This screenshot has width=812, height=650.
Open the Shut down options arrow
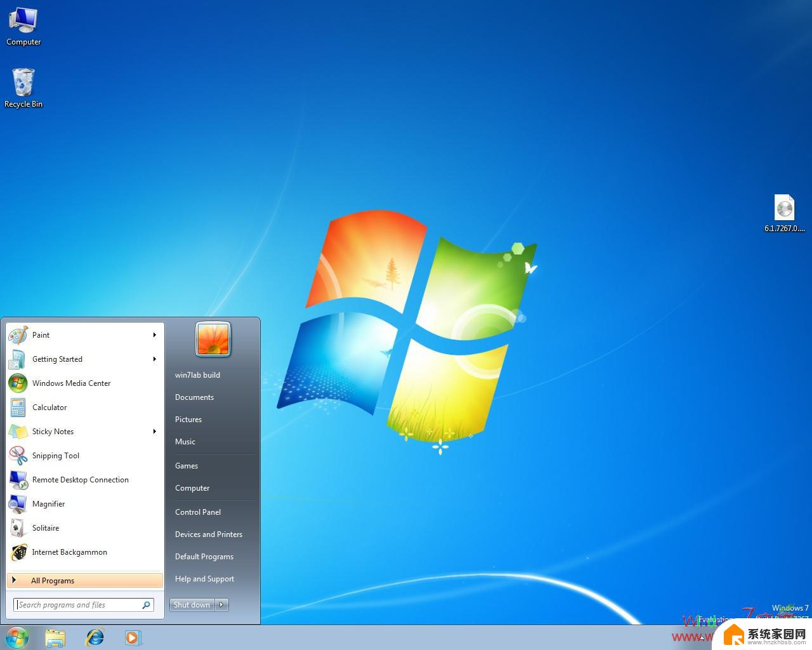(222, 605)
